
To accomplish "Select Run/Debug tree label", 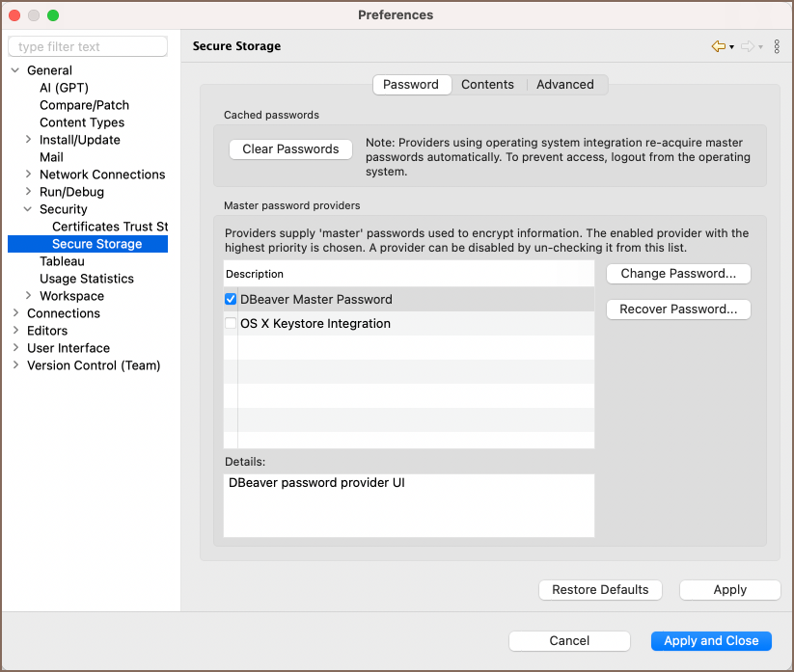I will (x=72, y=192).
